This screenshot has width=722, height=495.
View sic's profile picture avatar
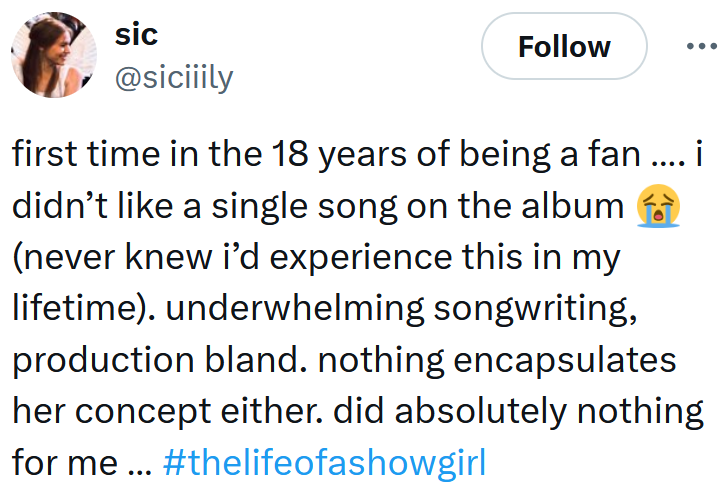point(54,56)
